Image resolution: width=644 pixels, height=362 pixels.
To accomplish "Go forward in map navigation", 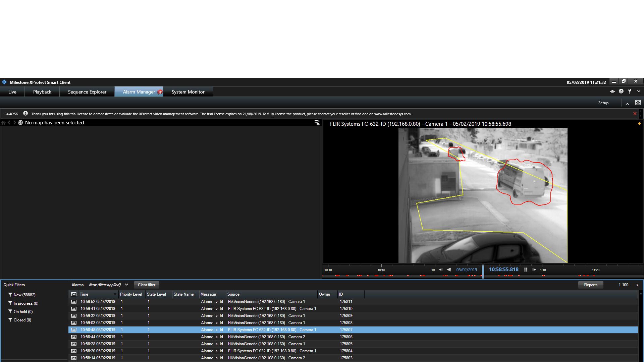I will tap(14, 123).
